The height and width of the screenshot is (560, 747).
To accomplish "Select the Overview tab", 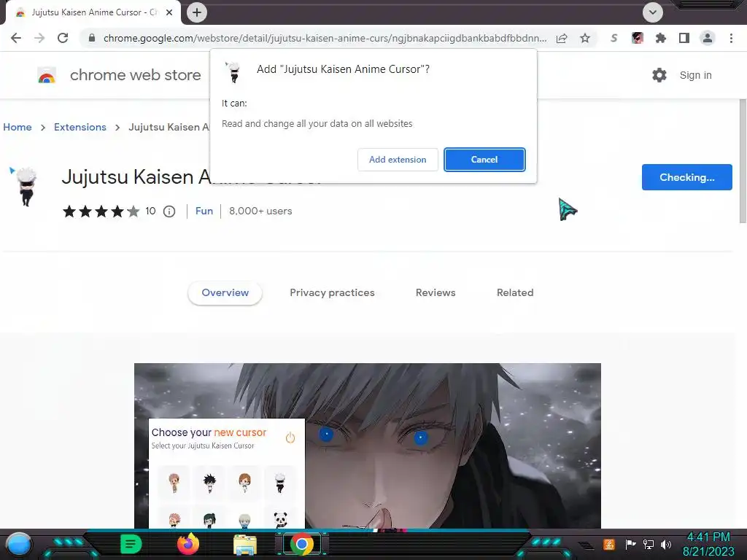I will (x=225, y=293).
